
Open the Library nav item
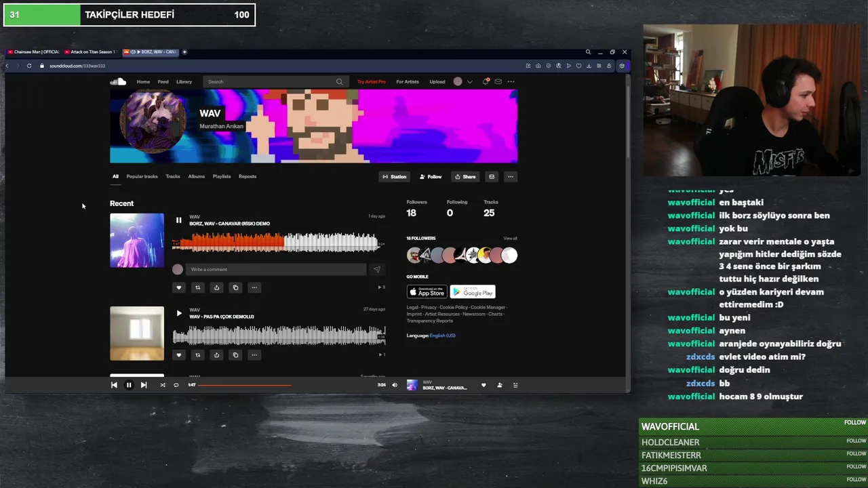pyautogui.click(x=184, y=81)
